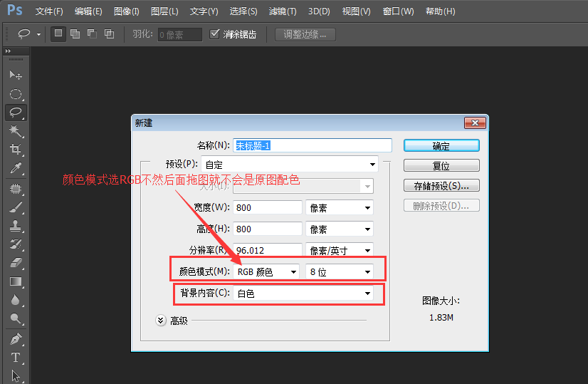
Task: Open the 背景内容 白色 dropdown
Action: pyautogui.click(x=304, y=293)
